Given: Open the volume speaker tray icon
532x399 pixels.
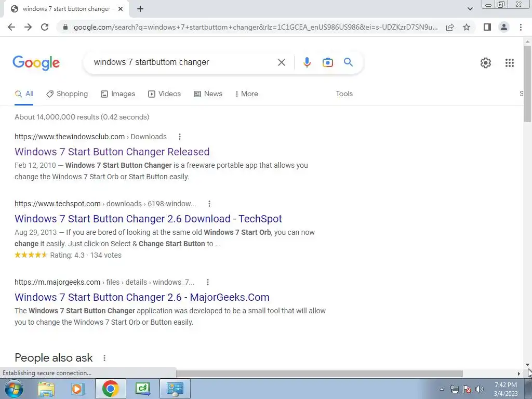Looking at the screenshot, I should 480,389.
